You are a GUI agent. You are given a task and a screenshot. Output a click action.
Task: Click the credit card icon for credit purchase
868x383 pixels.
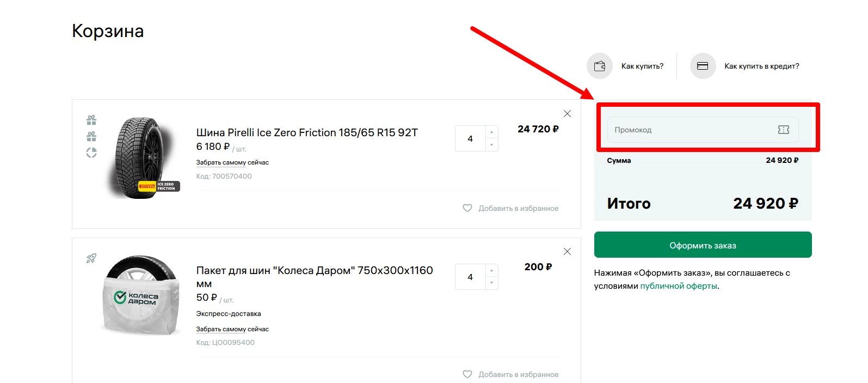(x=703, y=66)
